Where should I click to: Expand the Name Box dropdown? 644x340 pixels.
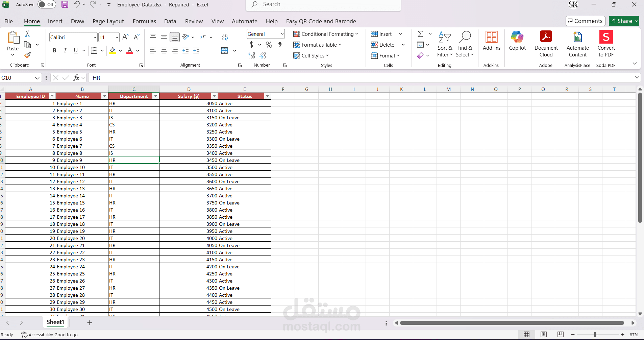point(37,78)
